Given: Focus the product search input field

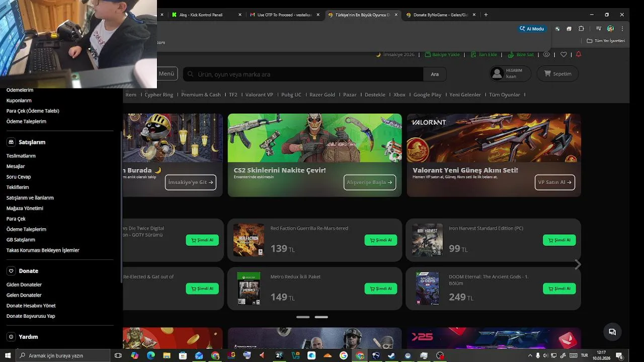Looking at the screenshot, I should pos(303,74).
